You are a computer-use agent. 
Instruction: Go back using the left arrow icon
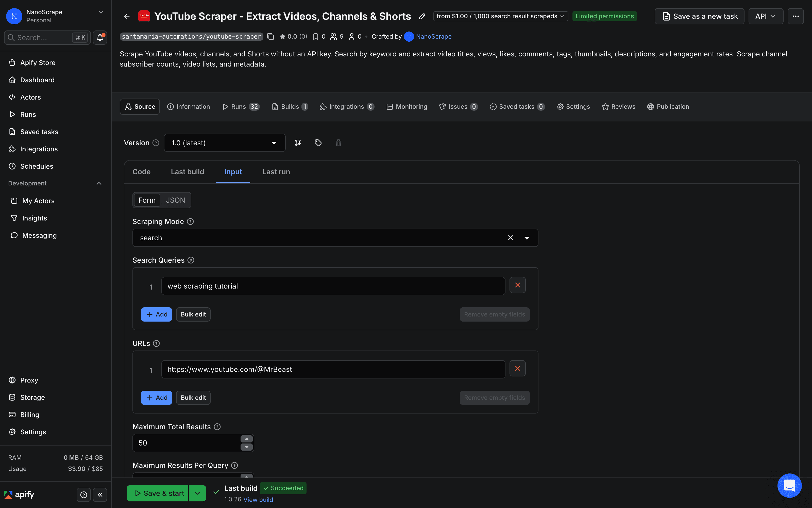click(127, 16)
